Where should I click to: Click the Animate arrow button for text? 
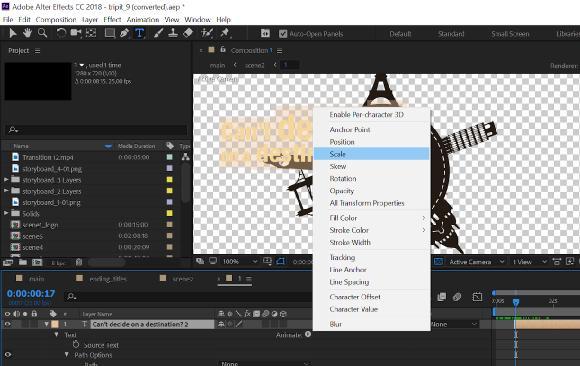[308, 334]
